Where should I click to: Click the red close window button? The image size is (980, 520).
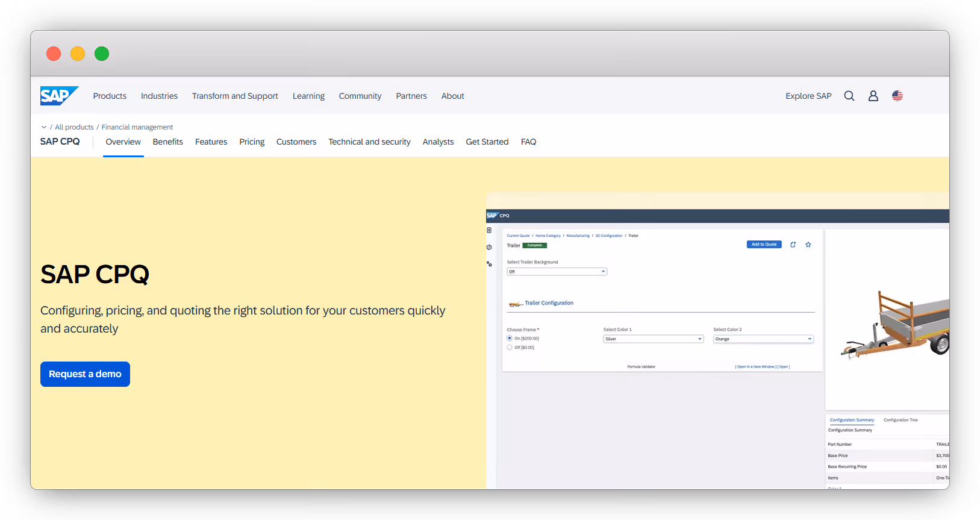[x=54, y=54]
